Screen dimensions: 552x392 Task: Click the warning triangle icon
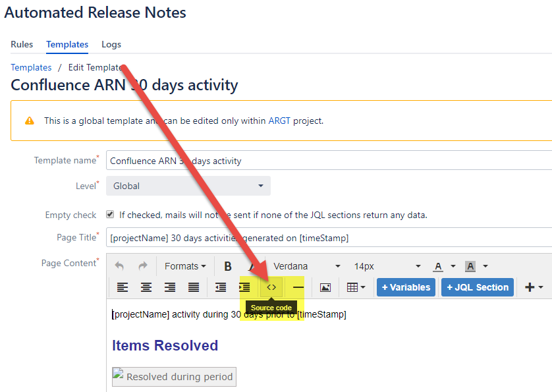pyautogui.click(x=30, y=121)
